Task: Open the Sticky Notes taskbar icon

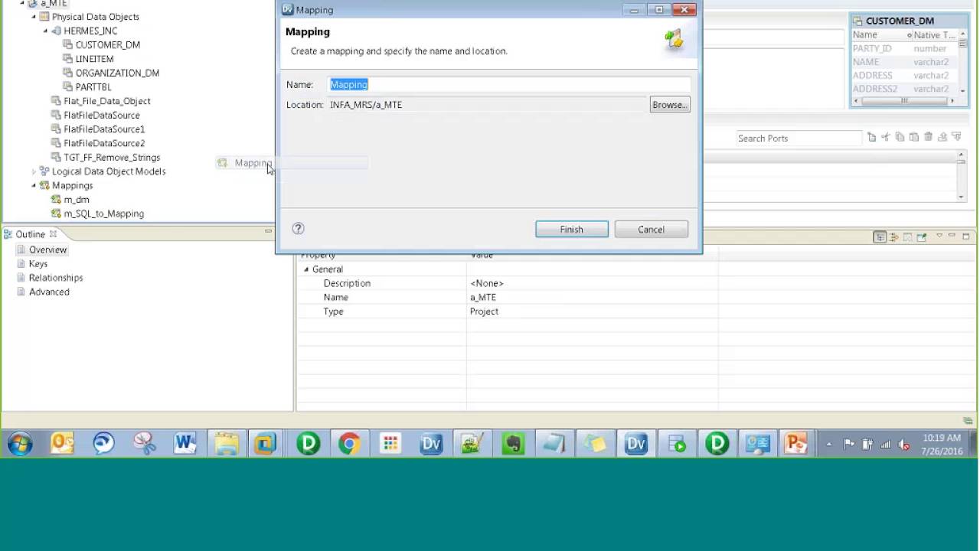Action: 595,444
